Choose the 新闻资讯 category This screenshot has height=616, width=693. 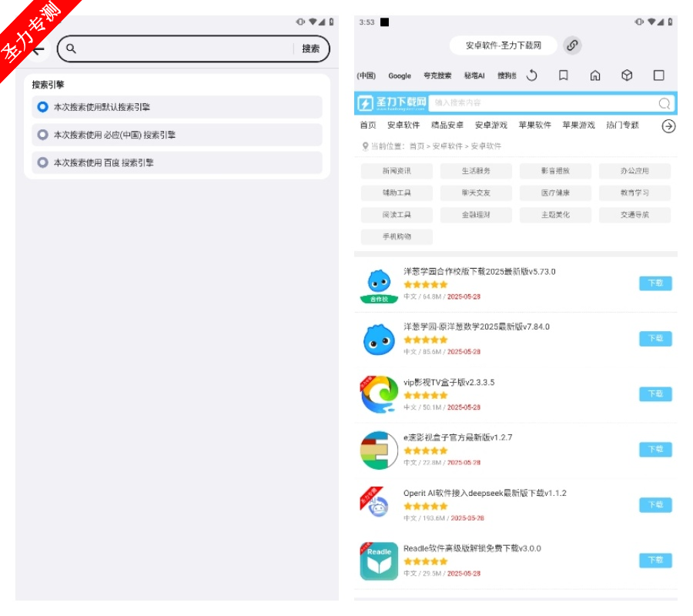click(397, 171)
